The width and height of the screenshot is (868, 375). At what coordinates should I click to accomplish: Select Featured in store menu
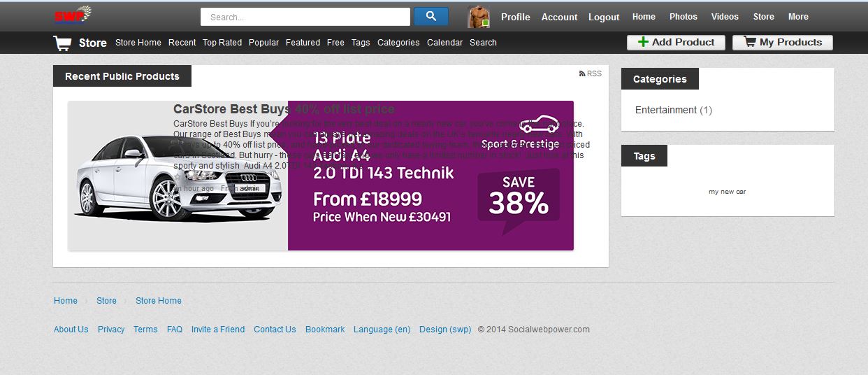pos(303,43)
